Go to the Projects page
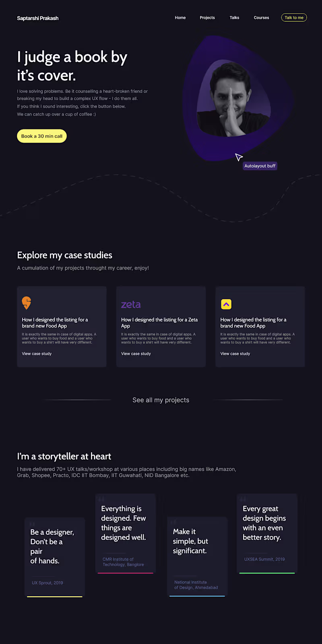The width and height of the screenshot is (322, 644). pyautogui.click(x=207, y=18)
